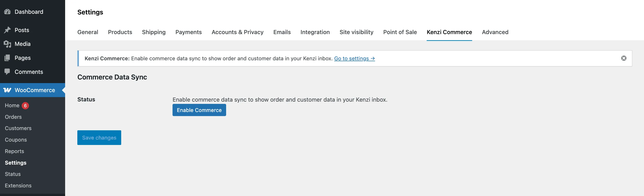Dismiss the Kenzi Commerce notice
644x196 pixels.
tap(623, 58)
